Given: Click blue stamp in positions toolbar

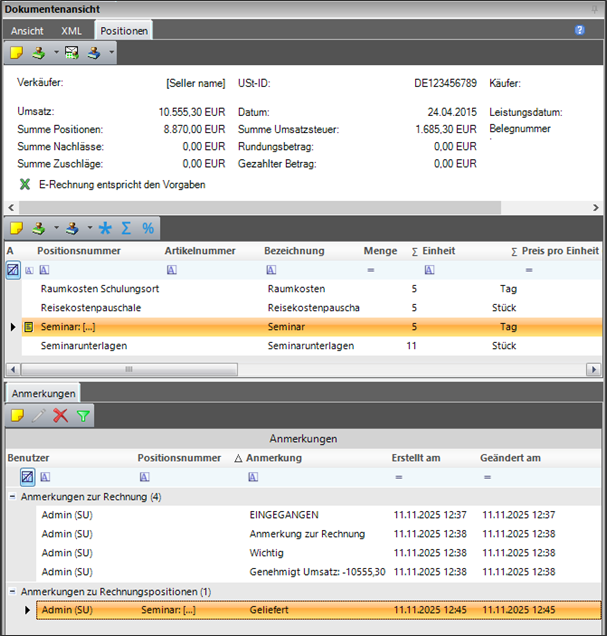Looking at the screenshot, I should click(x=73, y=228).
